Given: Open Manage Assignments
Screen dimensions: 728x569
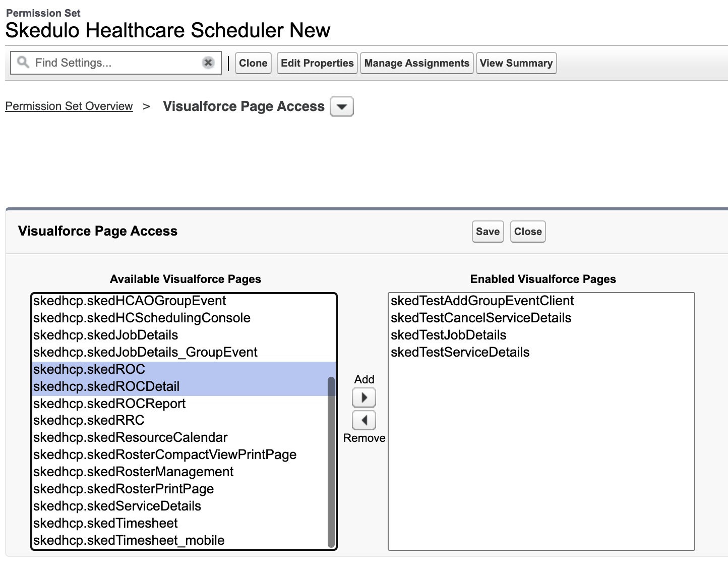Looking at the screenshot, I should pyautogui.click(x=416, y=63).
